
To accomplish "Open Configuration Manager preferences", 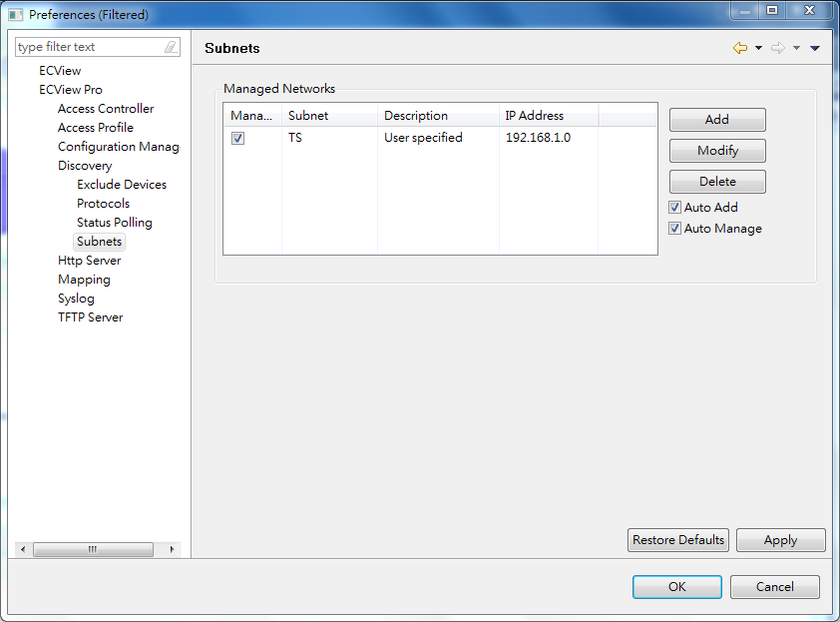I will [119, 147].
